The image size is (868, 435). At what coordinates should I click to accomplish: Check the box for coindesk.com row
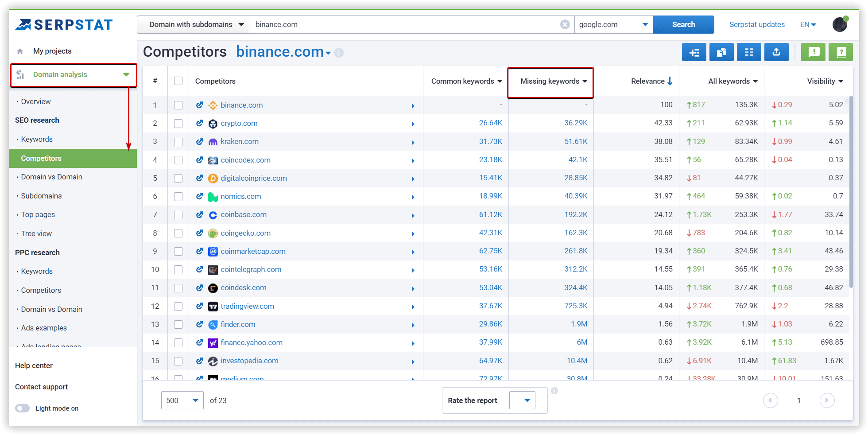pos(178,288)
